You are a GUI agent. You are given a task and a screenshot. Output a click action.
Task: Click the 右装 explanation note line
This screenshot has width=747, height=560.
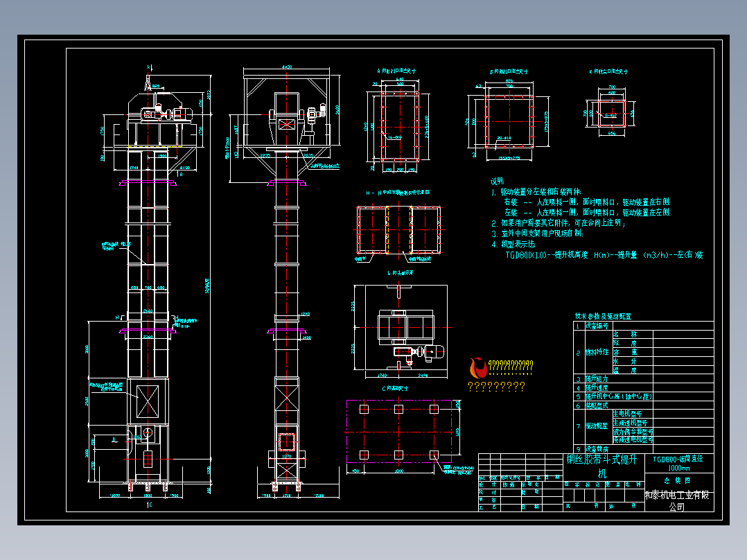pos(588,202)
